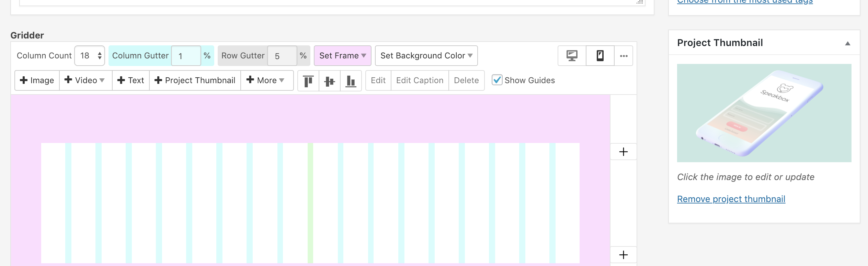Toggle the Show Guides checkbox
Screen dimensions: 868x266
(x=497, y=80)
